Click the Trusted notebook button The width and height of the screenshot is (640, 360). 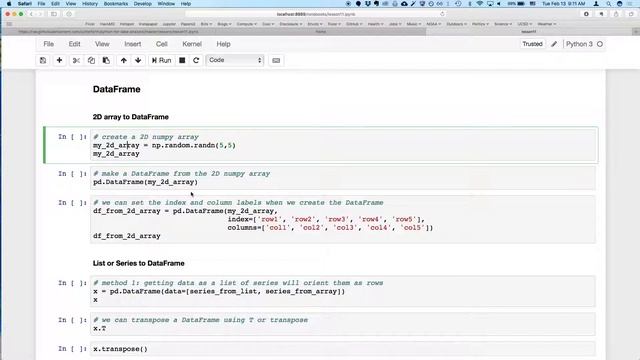(532, 44)
